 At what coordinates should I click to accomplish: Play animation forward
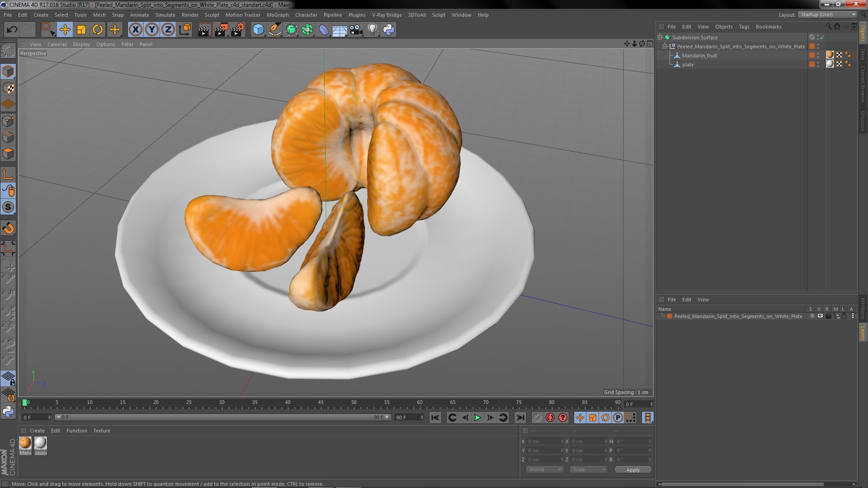tap(477, 418)
